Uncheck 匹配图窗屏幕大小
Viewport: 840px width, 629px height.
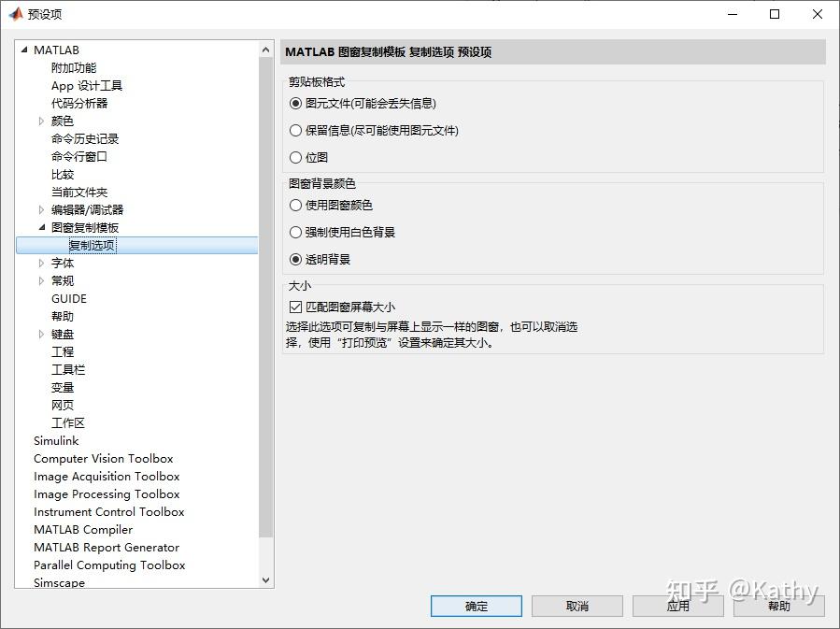(x=295, y=307)
